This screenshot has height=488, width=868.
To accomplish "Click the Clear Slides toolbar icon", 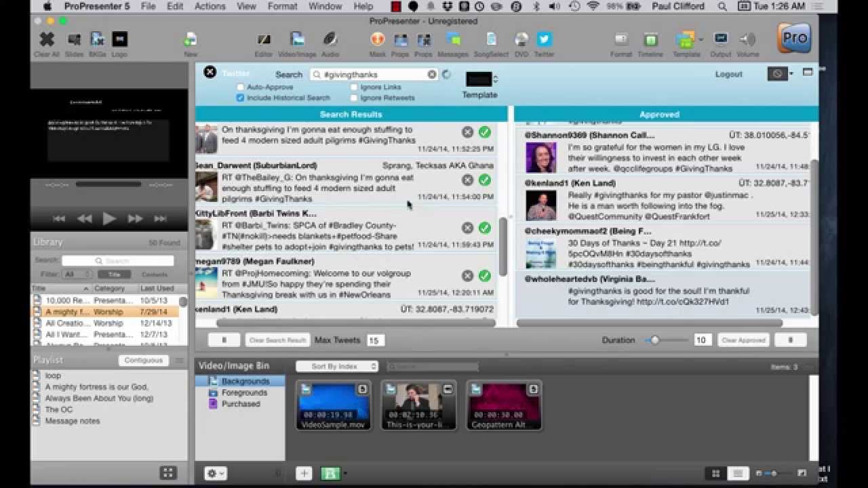I will tap(74, 39).
